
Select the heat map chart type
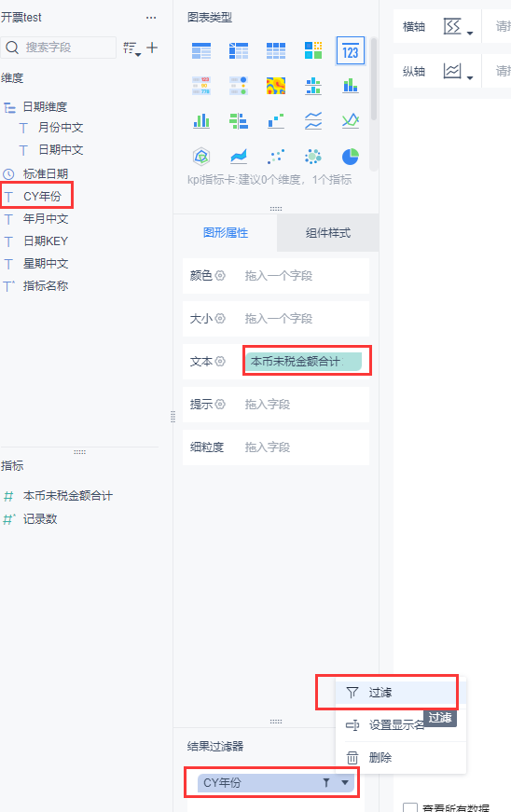point(276,86)
